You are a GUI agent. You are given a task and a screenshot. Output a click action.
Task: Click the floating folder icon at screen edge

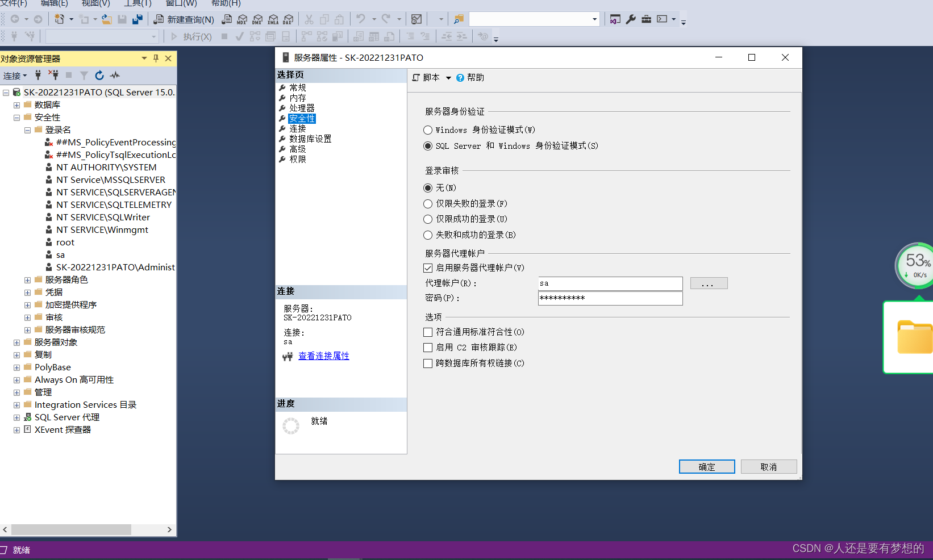point(915,337)
